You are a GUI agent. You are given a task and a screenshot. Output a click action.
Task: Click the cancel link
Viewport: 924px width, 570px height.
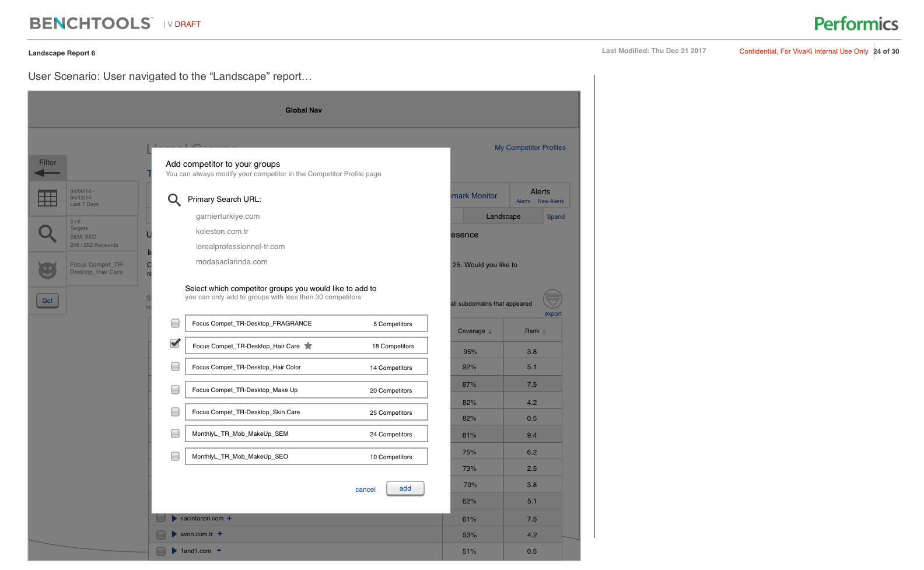[365, 489]
